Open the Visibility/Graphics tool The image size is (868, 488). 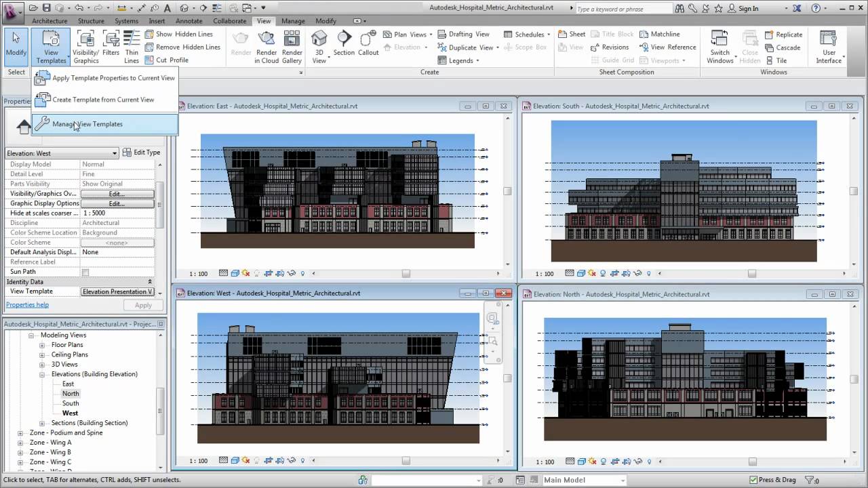click(86, 46)
